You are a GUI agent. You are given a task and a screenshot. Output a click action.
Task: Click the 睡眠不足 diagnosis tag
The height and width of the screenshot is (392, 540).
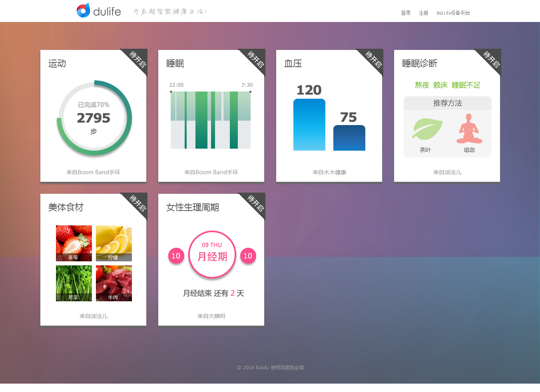[x=466, y=85]
